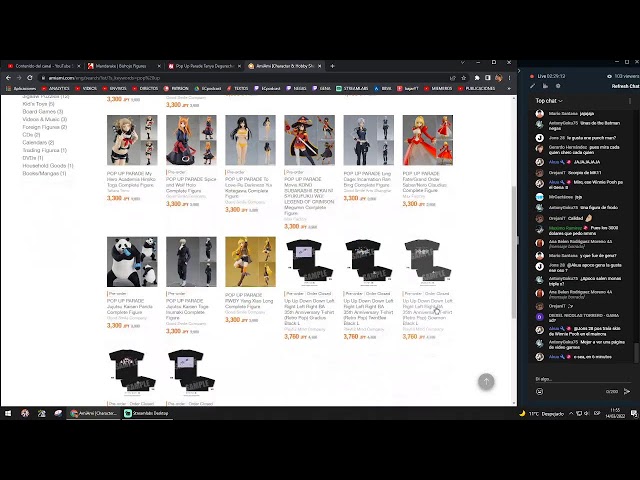Screen dimensions: 640x480
Task: Show hidden system tray icons
Action: tap(571, 413)
